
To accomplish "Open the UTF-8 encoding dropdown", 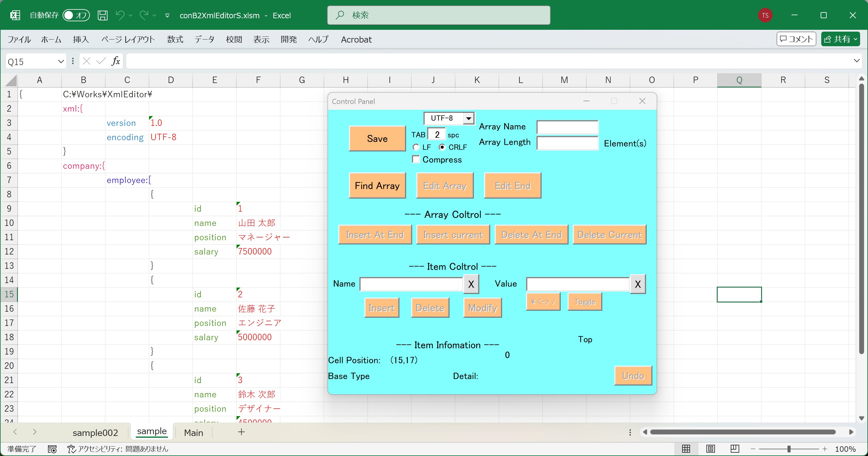I will [x=468, y=118].
